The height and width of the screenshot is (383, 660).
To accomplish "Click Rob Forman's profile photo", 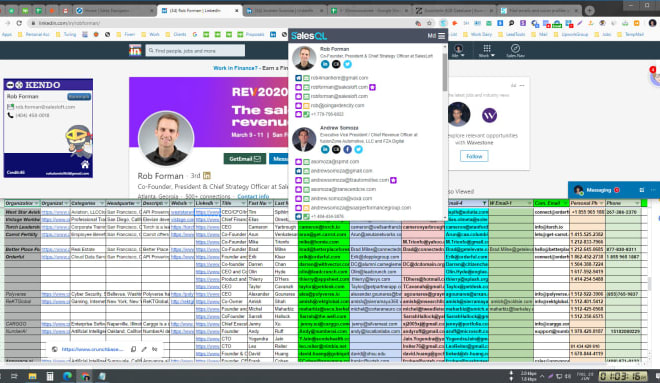I will tap(166, 139).
